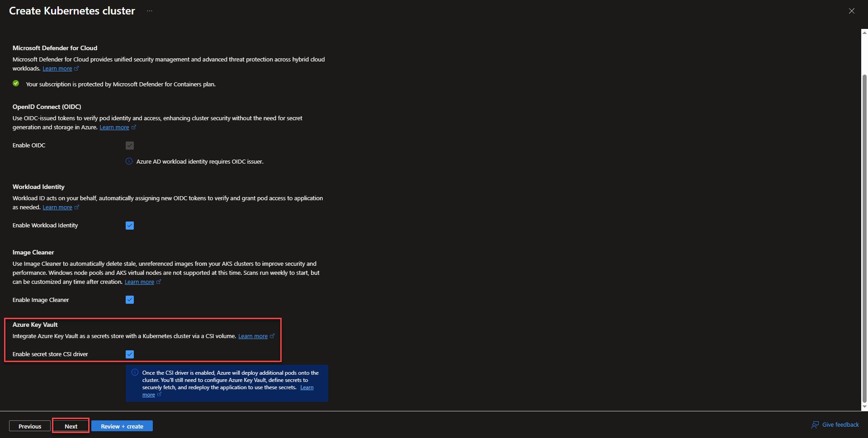Click the ellipsis icon beside the page title
This screenshot has height=438, width=868.
[x=150, y=11]
